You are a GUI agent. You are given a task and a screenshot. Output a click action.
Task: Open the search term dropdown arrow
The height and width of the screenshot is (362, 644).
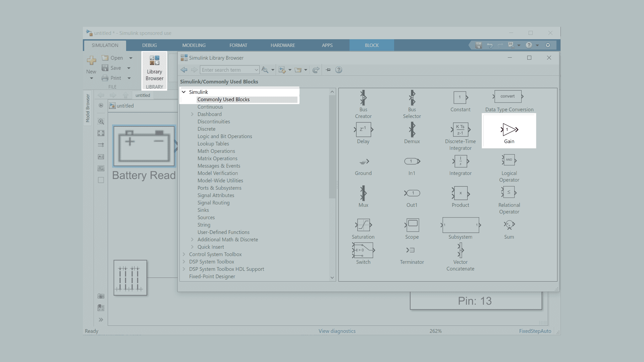(x=256, y=70)
